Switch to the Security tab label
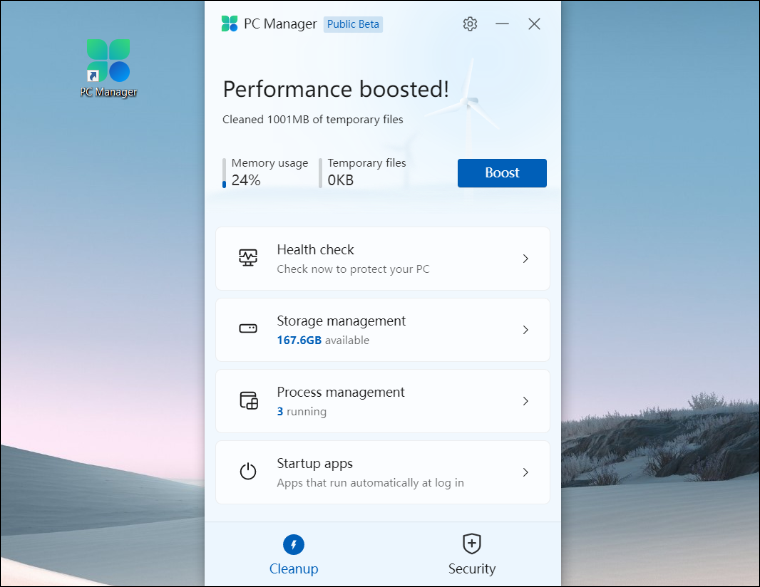 pyautogui.click(x=472, y=569)
